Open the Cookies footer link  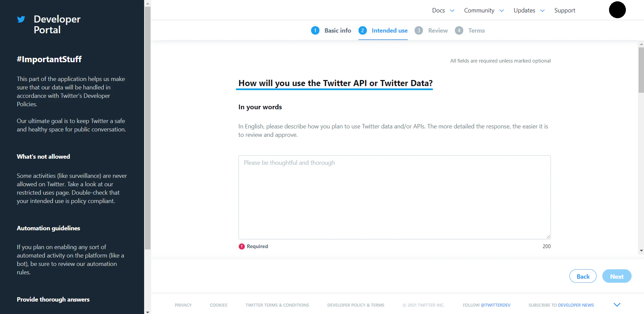coord(218,305)
